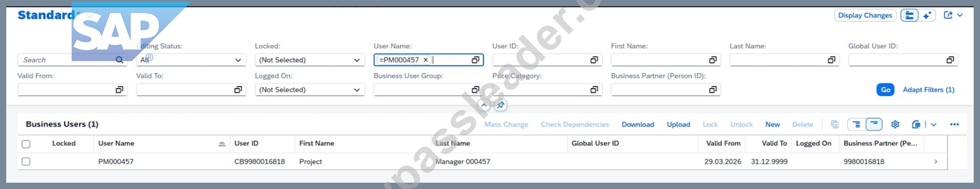Collapse the filter header with chevron

(484, 105)
